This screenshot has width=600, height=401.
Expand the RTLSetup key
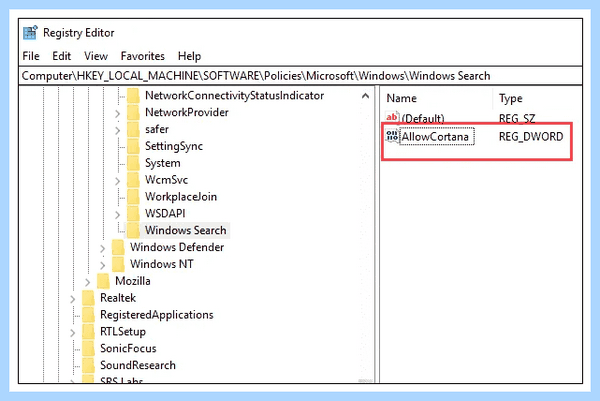[73, 333]
